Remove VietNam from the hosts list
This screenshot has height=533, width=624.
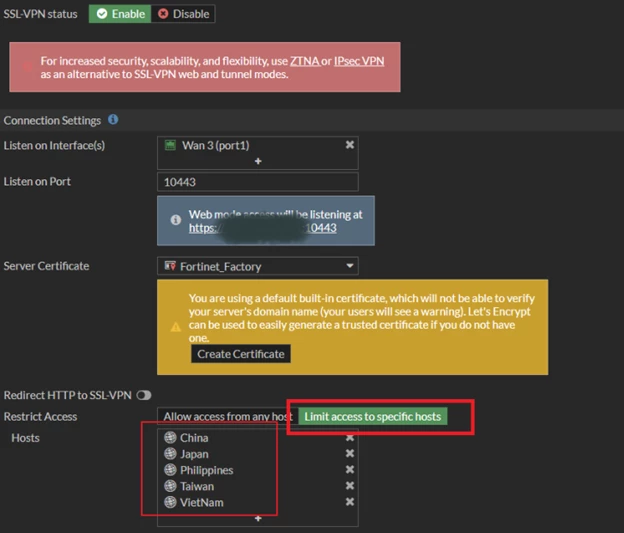pyautogui.click(x=350, y=502)
